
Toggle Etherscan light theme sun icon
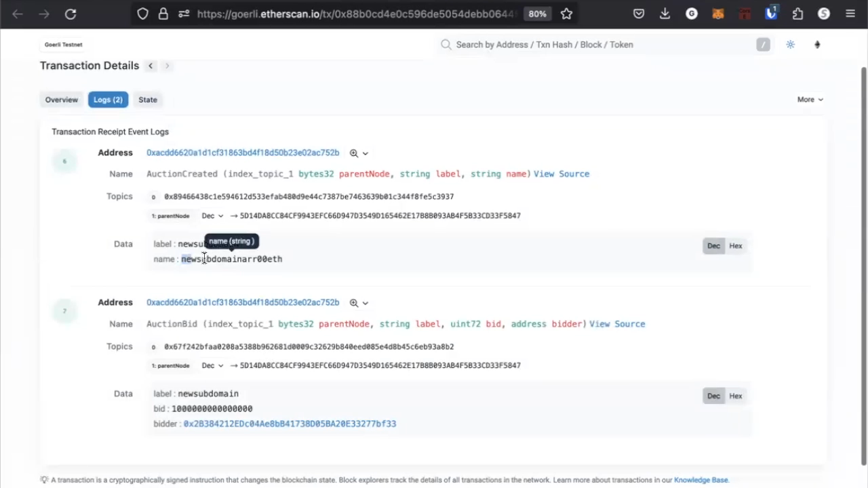pos(791,45)
